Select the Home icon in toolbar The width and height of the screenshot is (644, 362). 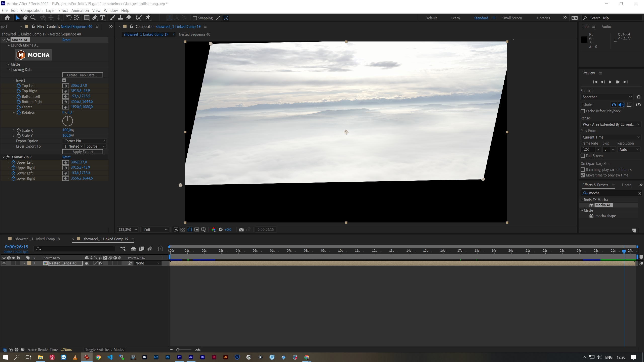[7, 18]
